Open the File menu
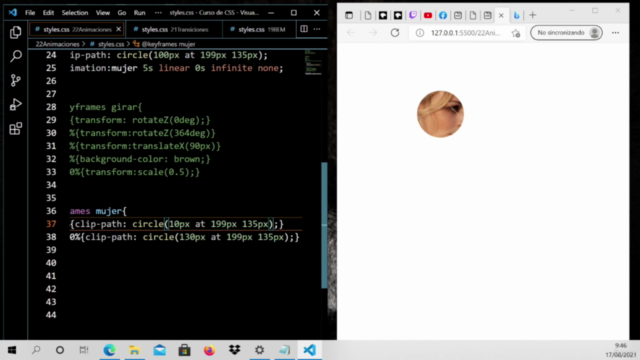This screenshot has height=360, width=640. [x=30, y=13]
